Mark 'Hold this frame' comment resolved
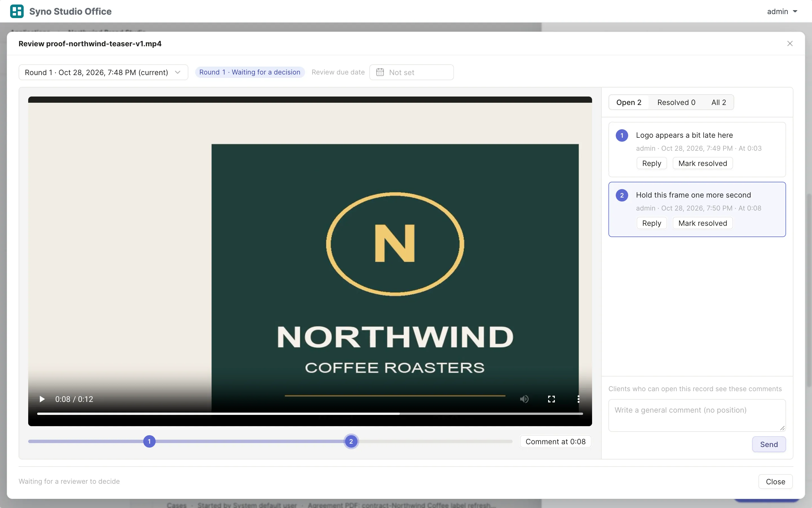The image size is (812, 508). tap(703, 223)
